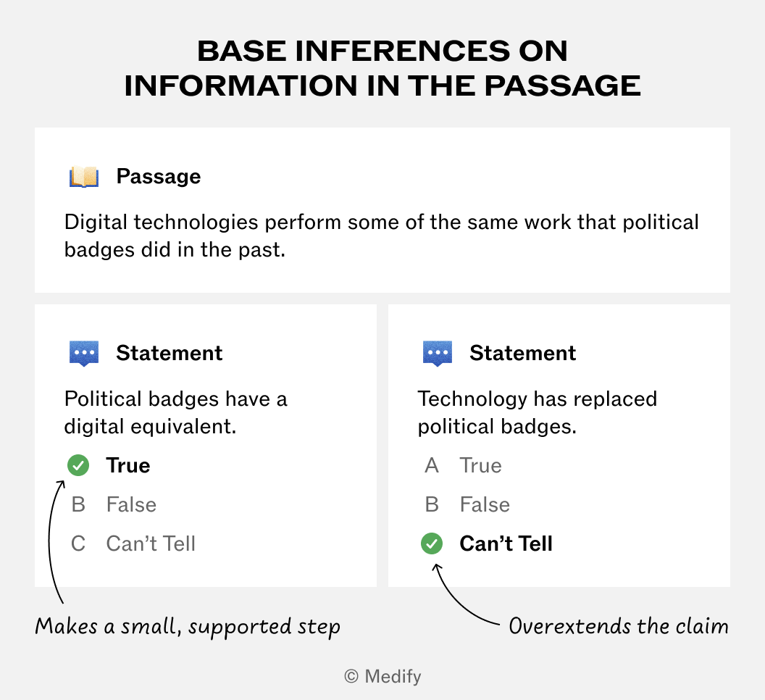This screenshot has width=765, height=700.
Task: Click the Medify copyright link
Action: coord(382,677)
